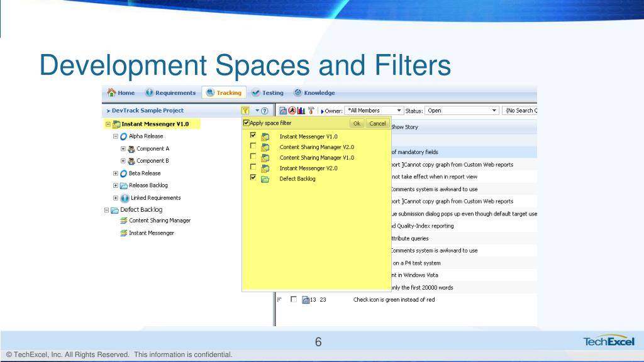Click the 'not take effect when in report view' row

(464, 177)
